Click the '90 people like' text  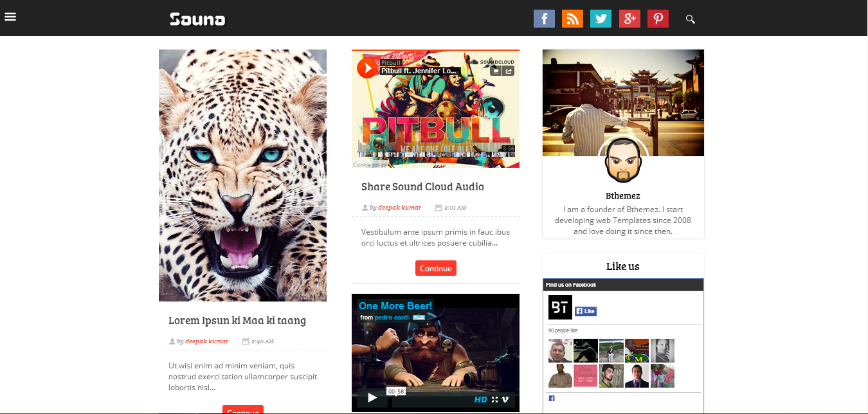563,330
